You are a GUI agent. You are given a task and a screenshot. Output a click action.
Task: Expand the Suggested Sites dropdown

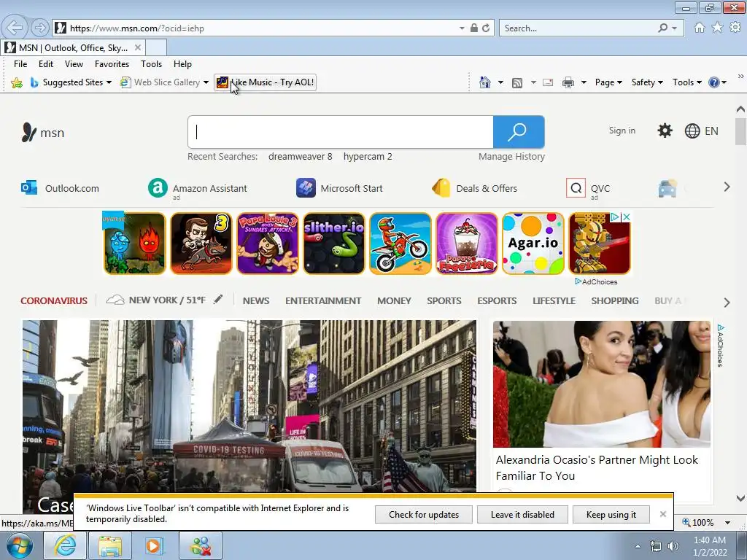click(109, 82)
